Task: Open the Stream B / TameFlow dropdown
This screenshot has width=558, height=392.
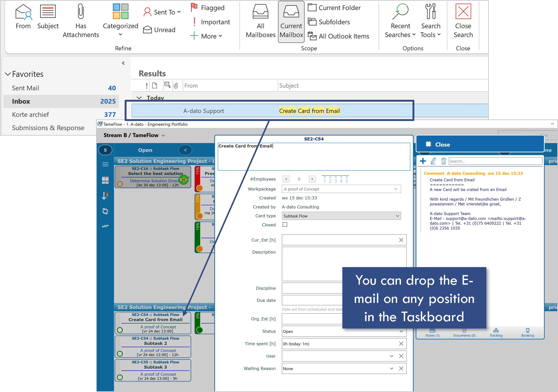Action: pyautogui.click(x=134, y=135)
